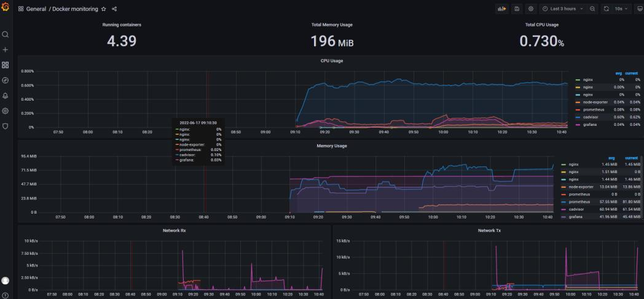Click the 0.62% cadvisor current CPU value
This screenshot has width=644, height=299.
(635, 117)
